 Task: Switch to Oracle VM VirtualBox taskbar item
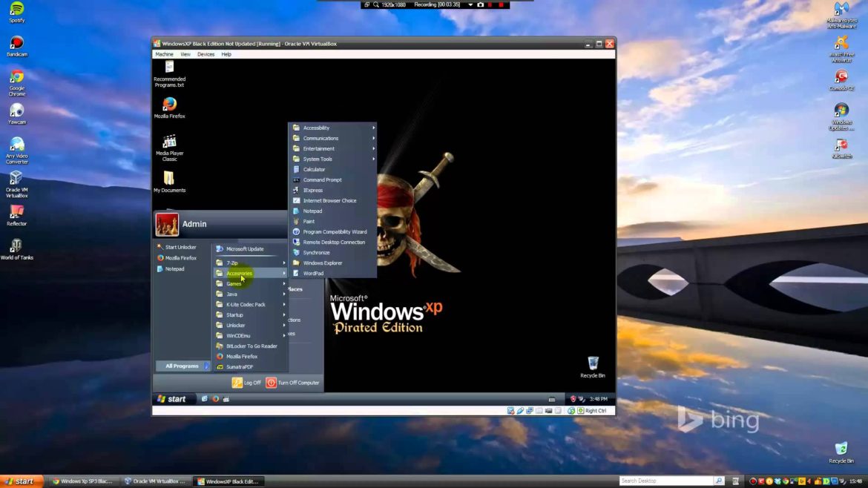(x=155, y=481)
